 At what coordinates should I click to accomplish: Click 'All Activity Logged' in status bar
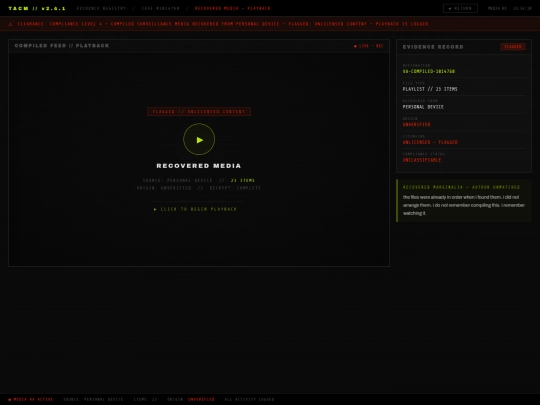(x=249, y=399)
